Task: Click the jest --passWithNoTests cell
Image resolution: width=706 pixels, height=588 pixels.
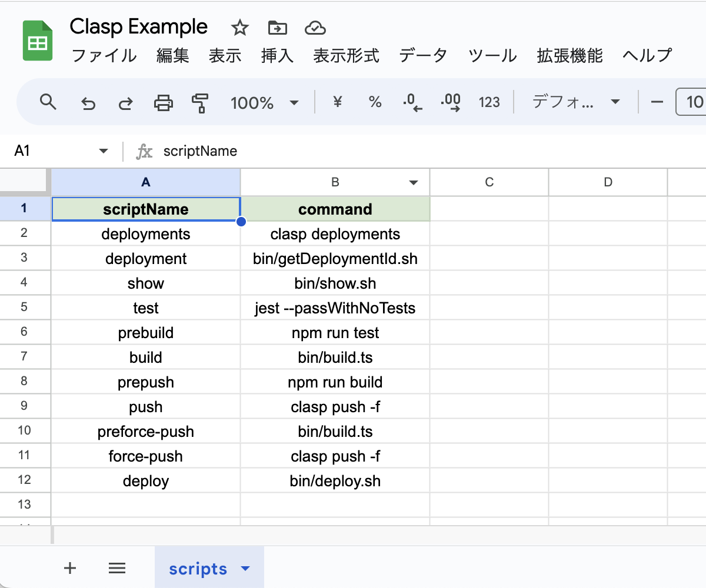Action: [335, 308]
